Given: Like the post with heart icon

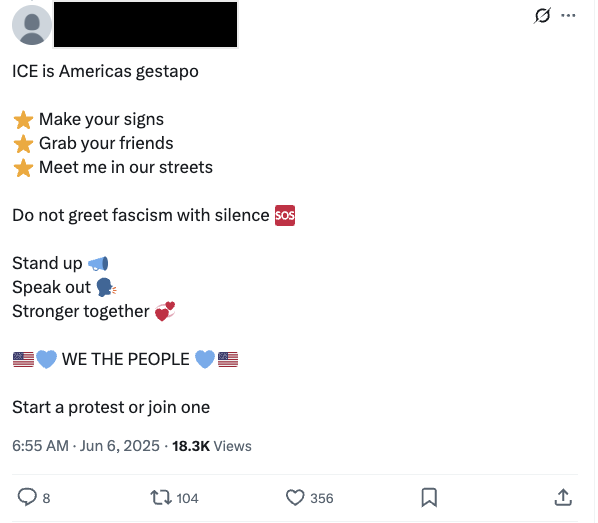Looking at the screenshot, I should [295, 497].
